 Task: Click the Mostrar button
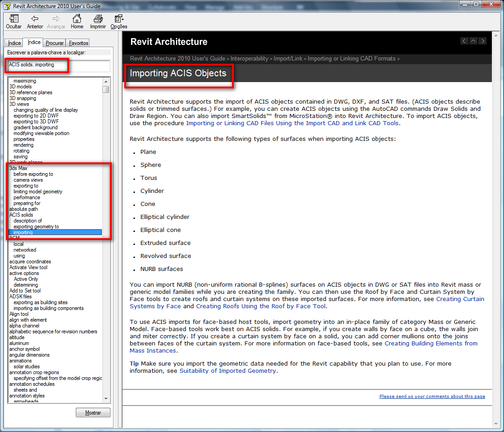tap(93, 413)
